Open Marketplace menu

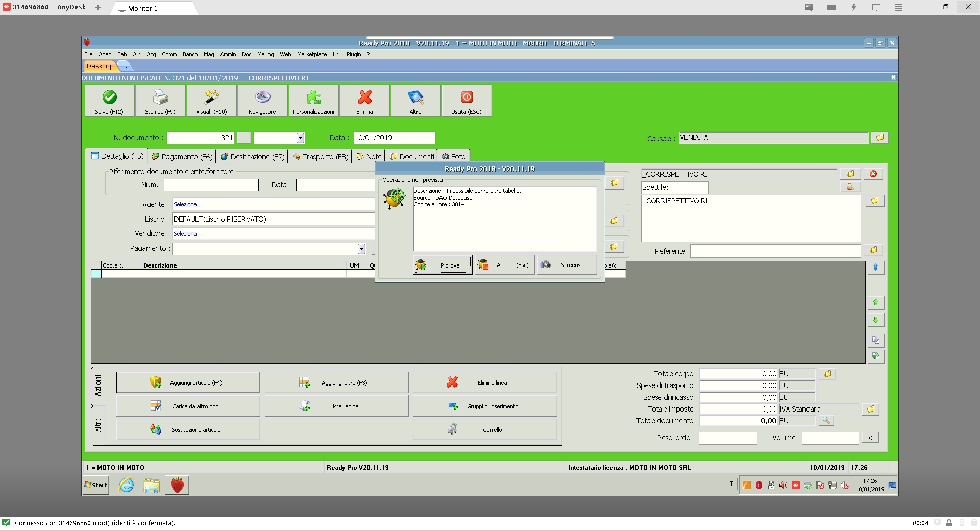[312, 54]
